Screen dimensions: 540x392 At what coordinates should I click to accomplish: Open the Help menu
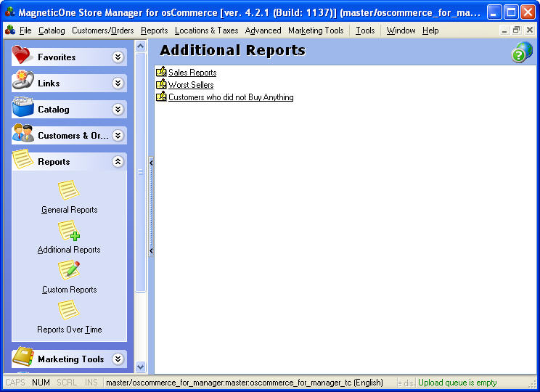430,30
